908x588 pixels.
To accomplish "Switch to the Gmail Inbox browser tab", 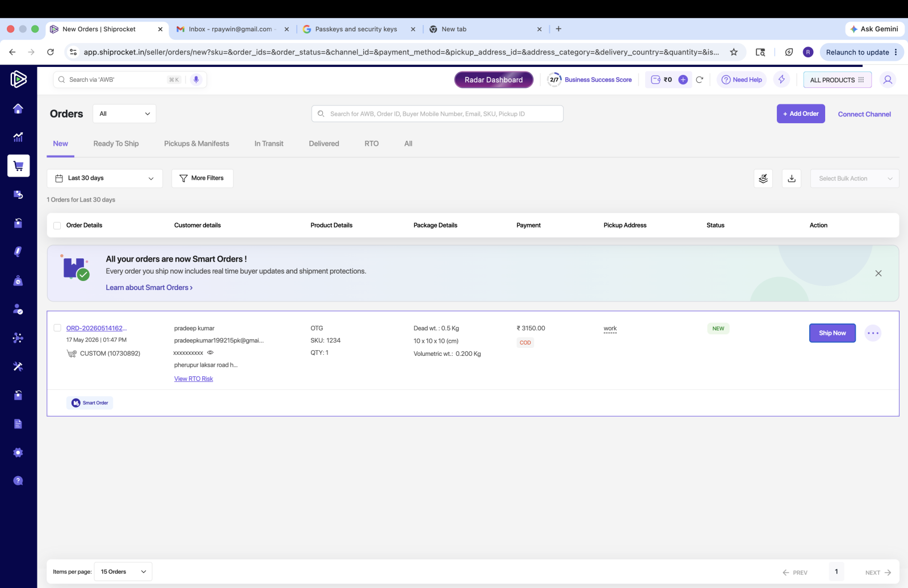I will [233, 29].
